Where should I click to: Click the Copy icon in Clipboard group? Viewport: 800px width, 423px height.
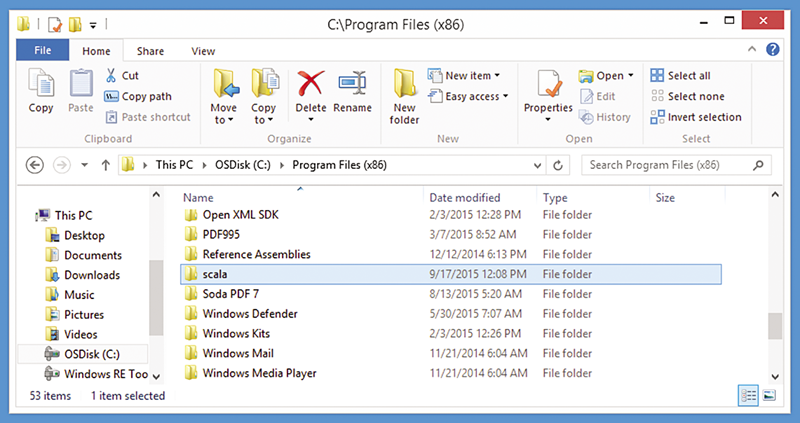(41, 84)
